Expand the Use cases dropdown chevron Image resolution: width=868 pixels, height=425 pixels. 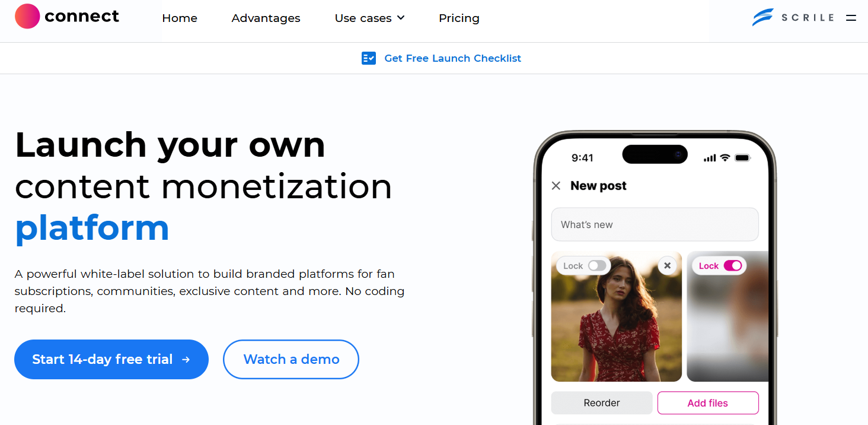401,18
